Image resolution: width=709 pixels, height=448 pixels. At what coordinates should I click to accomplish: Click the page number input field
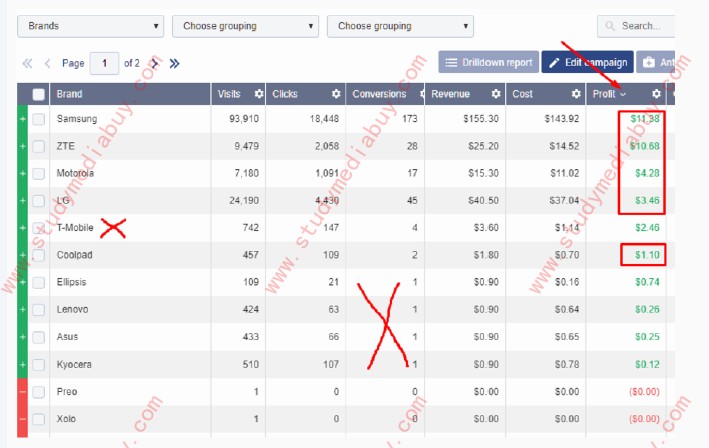click(x=104, y=63)
